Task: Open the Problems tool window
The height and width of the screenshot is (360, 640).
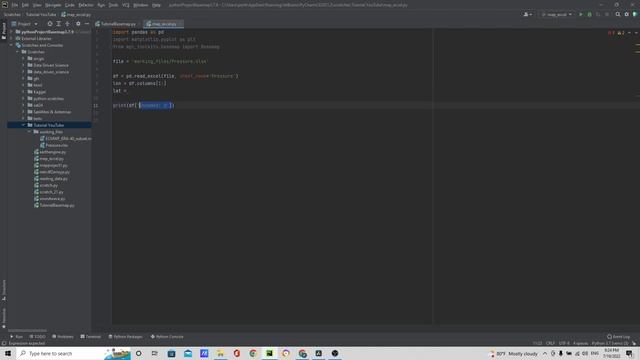Action: point(63,337)
